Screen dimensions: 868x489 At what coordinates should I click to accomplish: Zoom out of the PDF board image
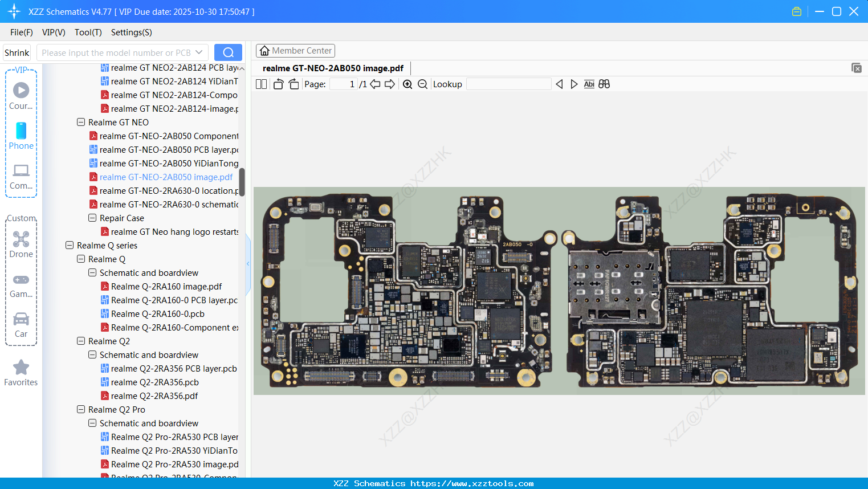(422, 84)
